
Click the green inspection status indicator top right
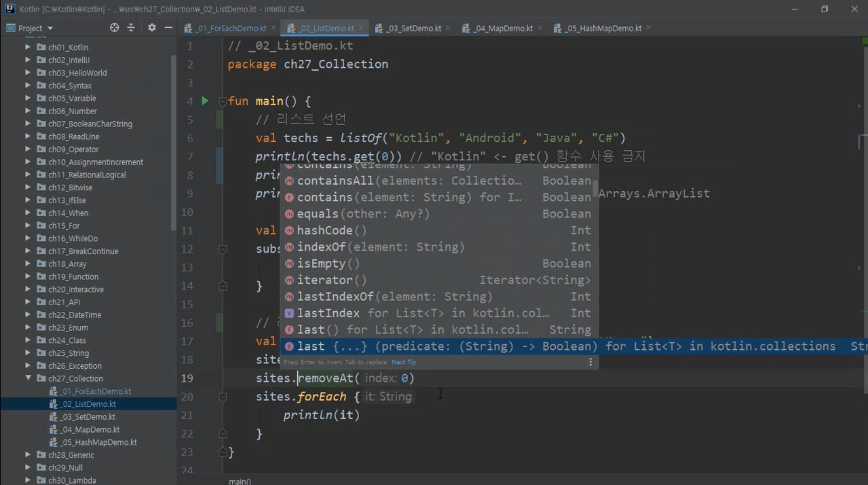[x=864, y=41]
